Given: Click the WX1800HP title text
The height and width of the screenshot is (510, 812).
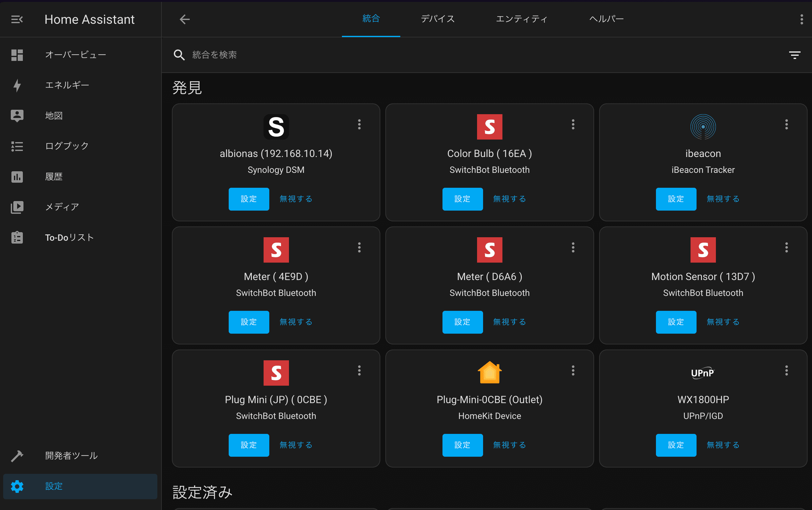Looking at the screenshot, I should (703, 400).
